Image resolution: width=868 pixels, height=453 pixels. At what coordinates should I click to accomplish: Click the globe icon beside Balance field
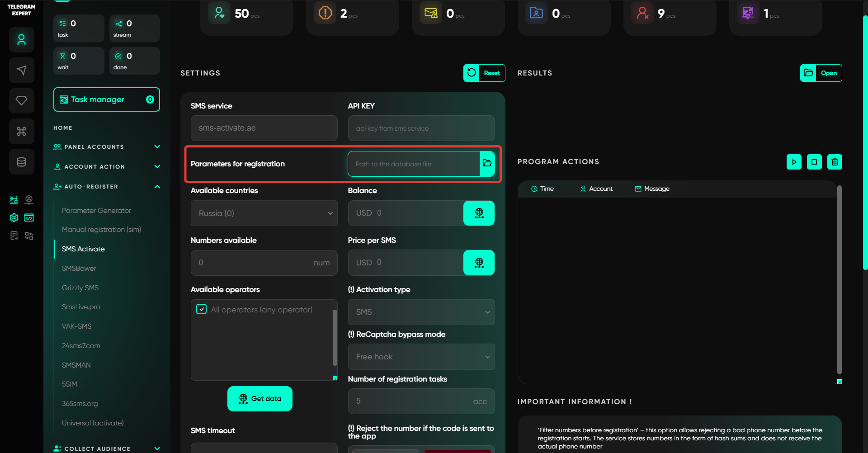coord(479,213)
